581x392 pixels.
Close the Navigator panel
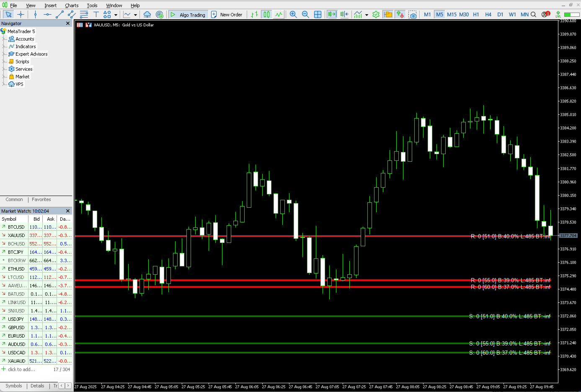[68, 23]
